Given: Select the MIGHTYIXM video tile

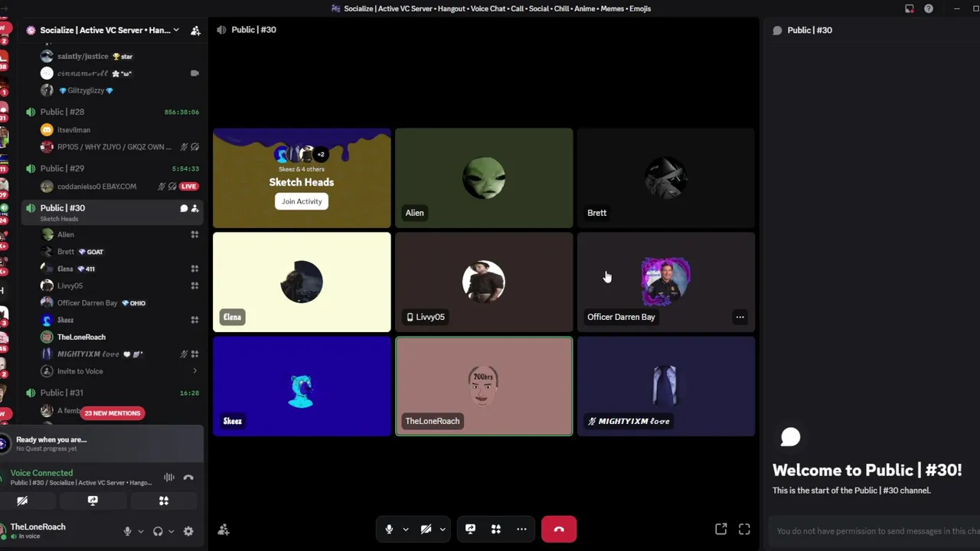Looking at the screenshot, I should click(x=666, y=386).
